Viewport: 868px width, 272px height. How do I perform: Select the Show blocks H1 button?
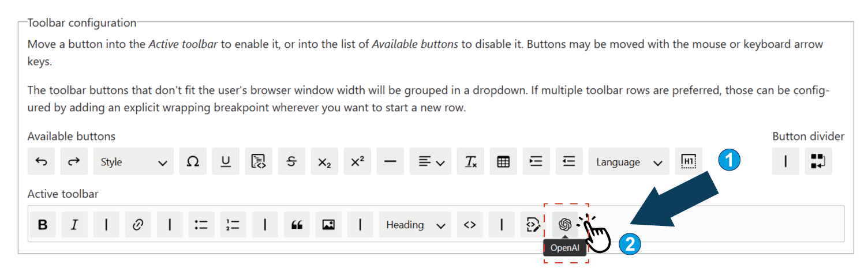point(689,162)
